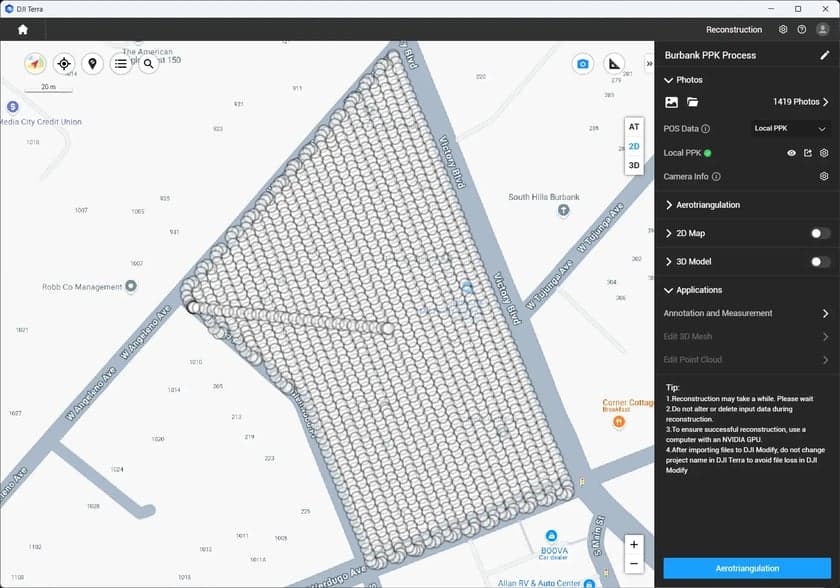Click the 20 m scale bar

tap(46, 88)
